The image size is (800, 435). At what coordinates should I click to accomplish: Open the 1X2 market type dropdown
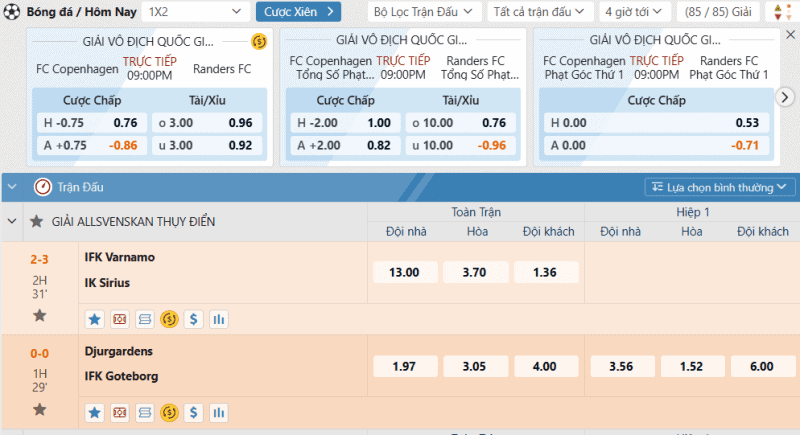click(195, 12)
